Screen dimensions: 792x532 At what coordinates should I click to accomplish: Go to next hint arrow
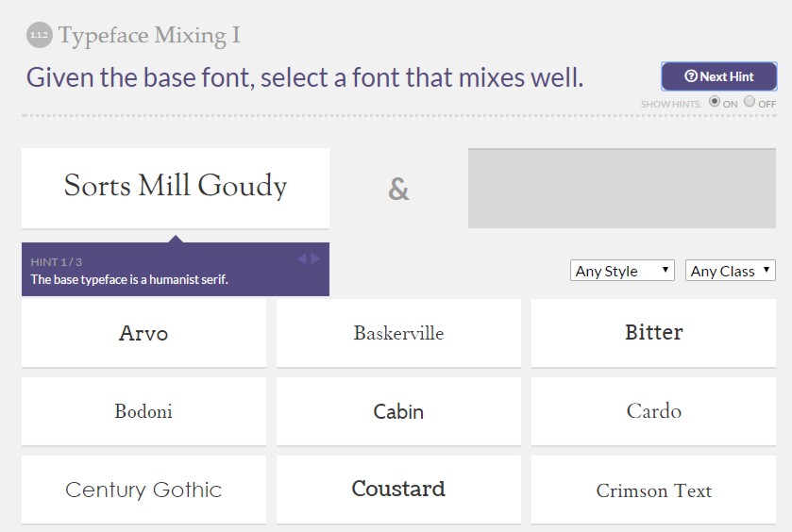315,259
